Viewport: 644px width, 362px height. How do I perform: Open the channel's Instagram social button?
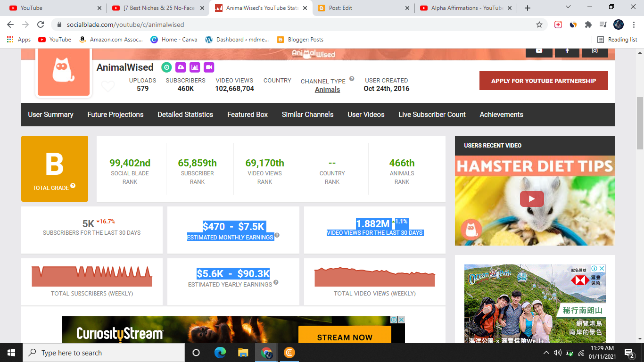click(x=595, y=51)
